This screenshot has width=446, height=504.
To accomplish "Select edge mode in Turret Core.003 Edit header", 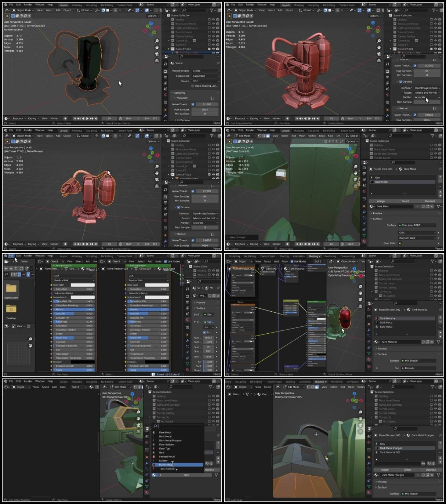I will 263,136.
